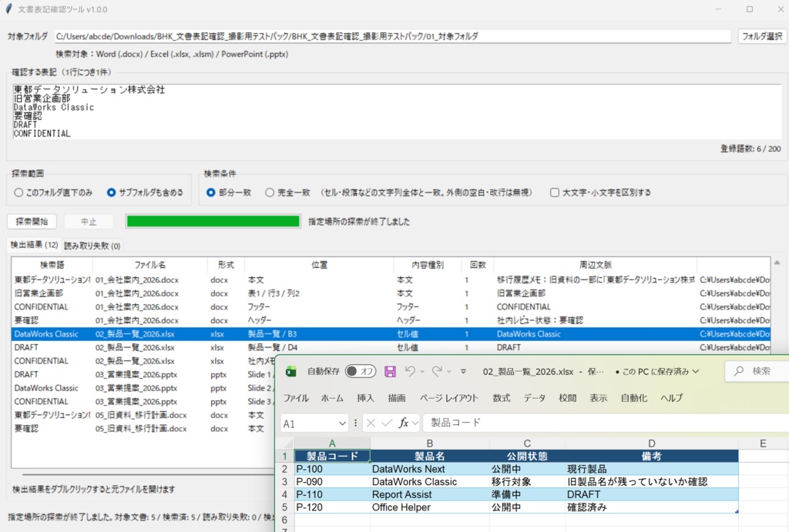Select Excel column C header

(x=527, y=443)
